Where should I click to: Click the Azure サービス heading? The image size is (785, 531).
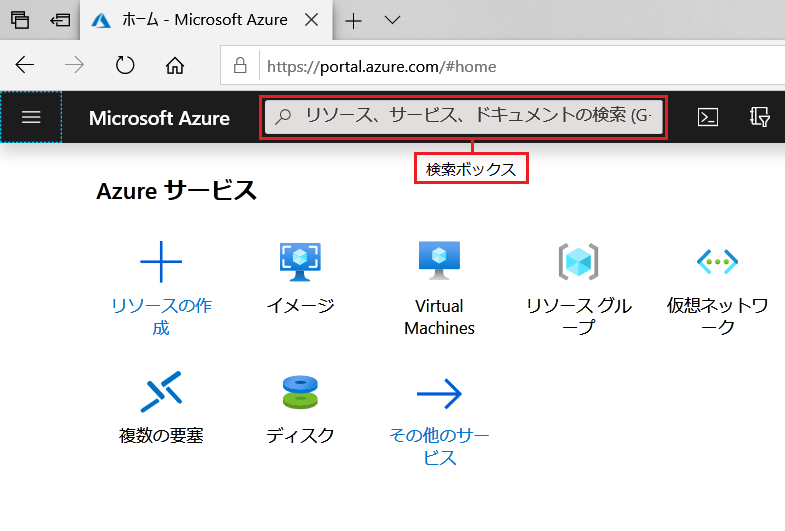[x=176, y=191]
